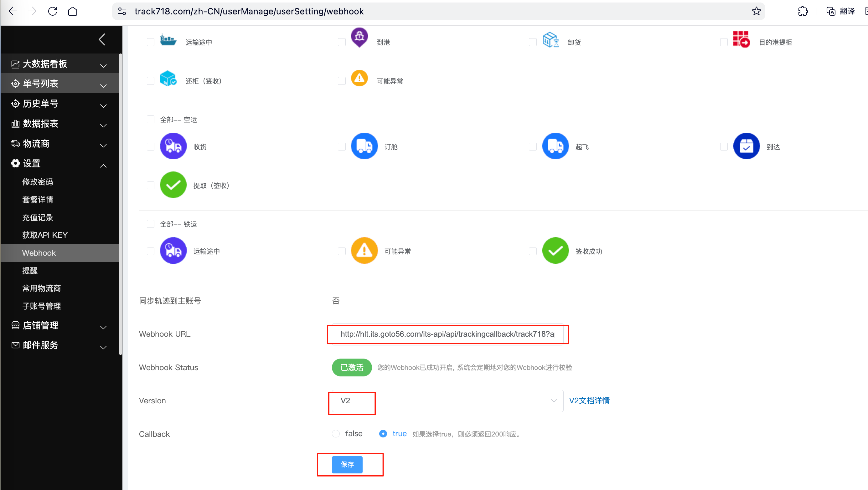Collapse the 设置 sidebar section
Viewport: 868px width, 490px height.
pyautogui.click(x=59, y=164)
